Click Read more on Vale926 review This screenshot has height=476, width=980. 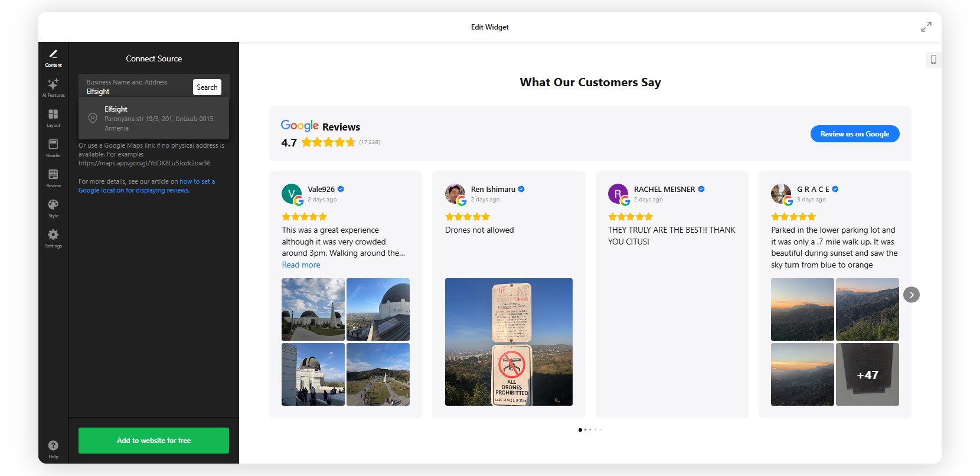click(301, 265)
